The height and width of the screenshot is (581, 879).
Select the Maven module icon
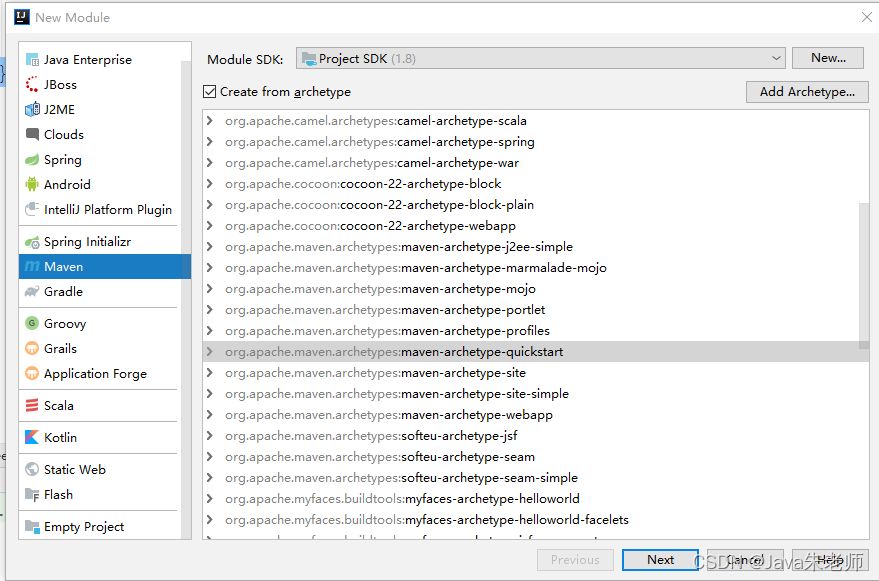[x=32, y=267]
